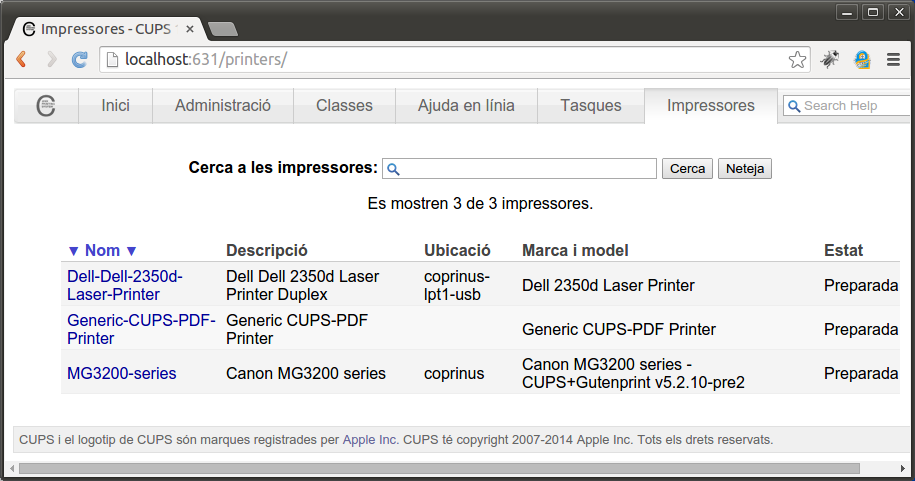Click the horizontal scrollbar at the bottom
The image size is (915, 481).
[x=438, y=468]
